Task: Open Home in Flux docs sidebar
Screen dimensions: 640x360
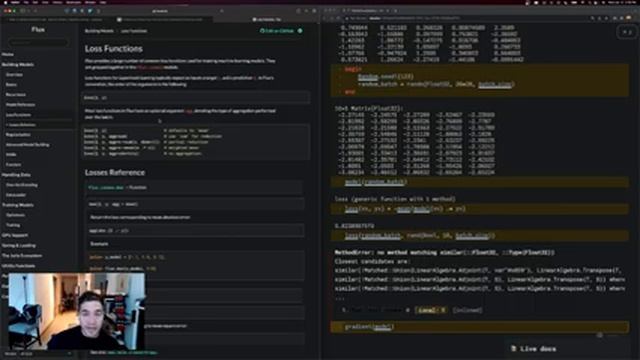Action: pos(8,54)
